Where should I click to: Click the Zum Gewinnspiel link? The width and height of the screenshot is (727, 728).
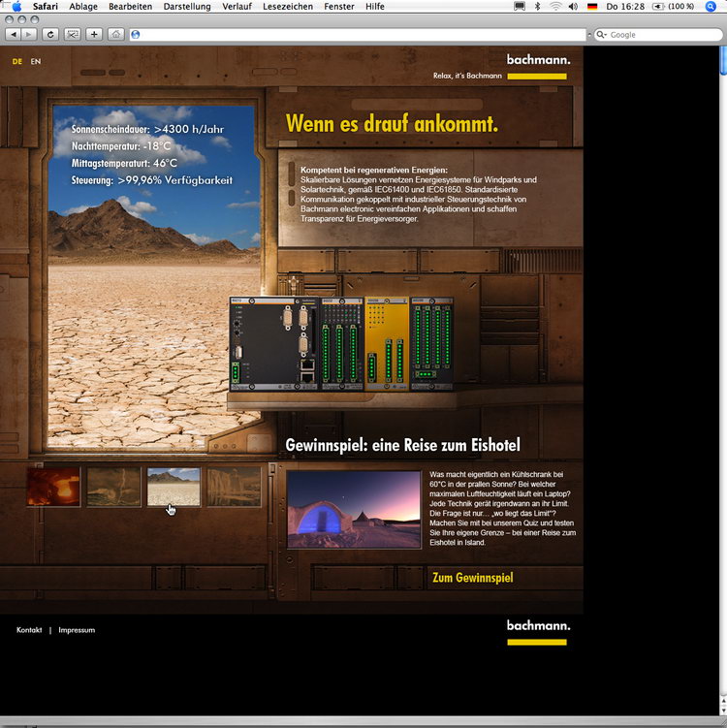point(472,578)
